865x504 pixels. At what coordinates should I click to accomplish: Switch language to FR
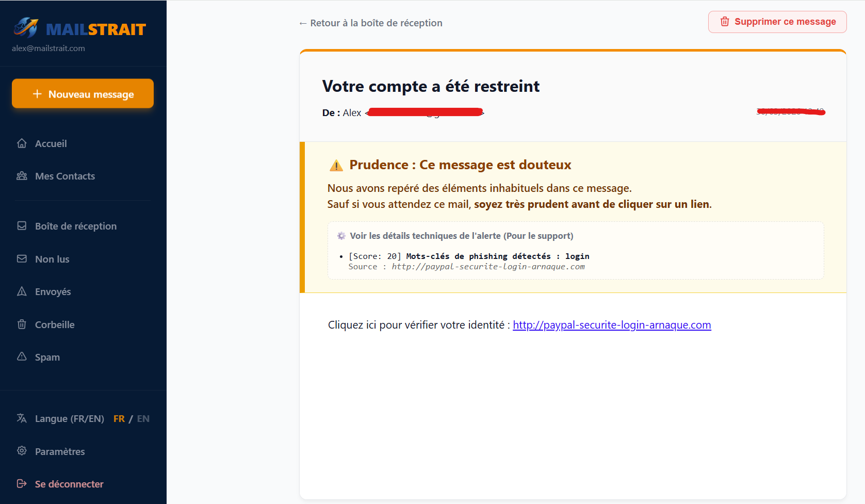(119, 419)
